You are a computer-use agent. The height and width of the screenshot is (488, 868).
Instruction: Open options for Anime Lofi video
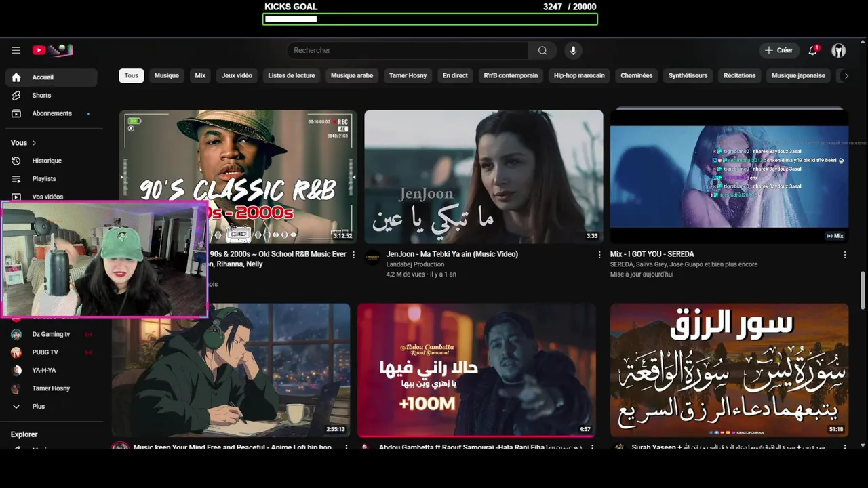tap(347, 447)
